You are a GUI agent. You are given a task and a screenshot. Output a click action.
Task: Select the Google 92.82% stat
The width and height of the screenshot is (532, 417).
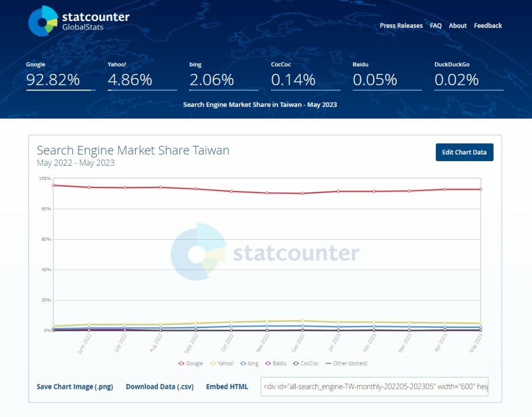(53, 80)
